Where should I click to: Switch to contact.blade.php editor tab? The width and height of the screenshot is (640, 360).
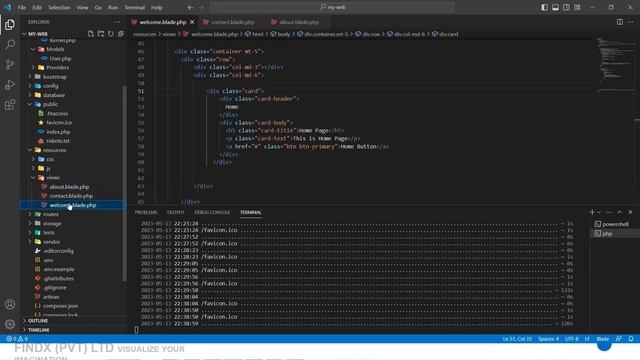(x=233, y=22)
